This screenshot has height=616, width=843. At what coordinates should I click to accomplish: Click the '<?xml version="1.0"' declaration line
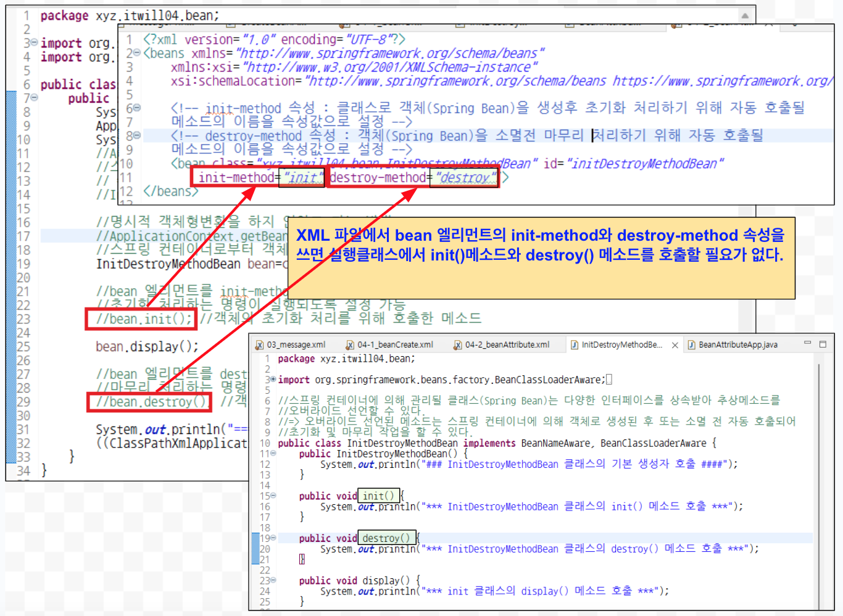click(x=274, y=40)
